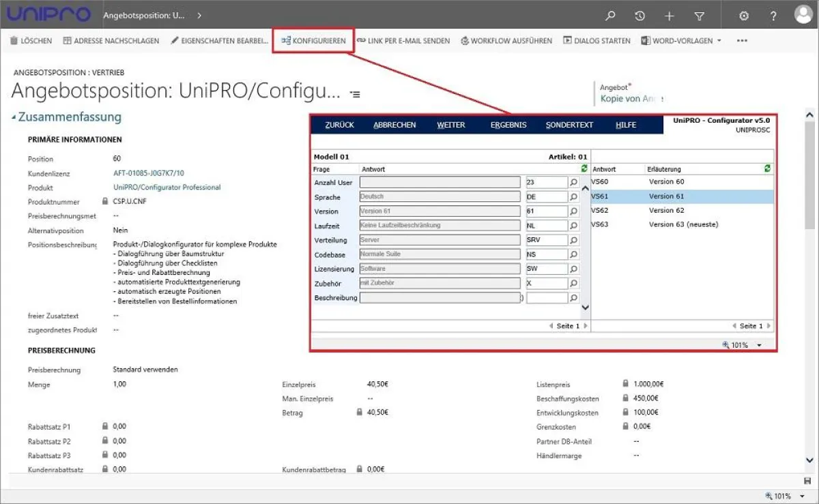Open the ellipsis more-commands menu
819x504 pixels.
coord(741,40)
